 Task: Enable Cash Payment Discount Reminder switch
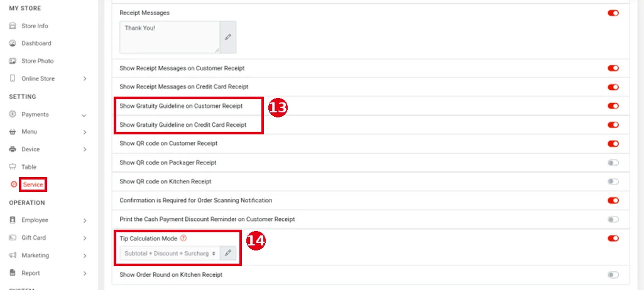(613, 220)
